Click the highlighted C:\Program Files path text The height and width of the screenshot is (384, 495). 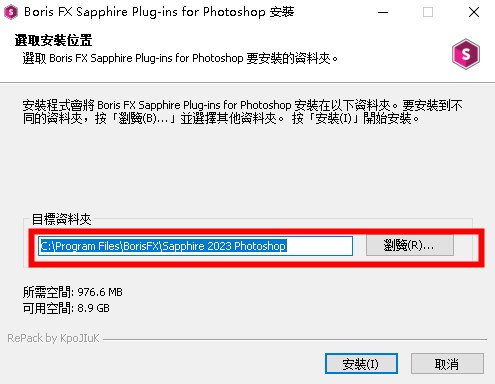[x=163, y=246]
